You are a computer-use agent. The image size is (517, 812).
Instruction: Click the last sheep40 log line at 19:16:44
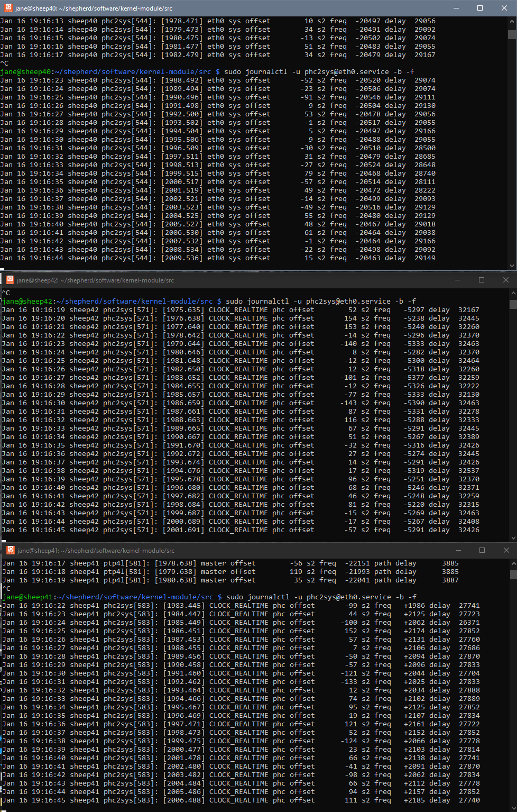click(x=218, y=258)
